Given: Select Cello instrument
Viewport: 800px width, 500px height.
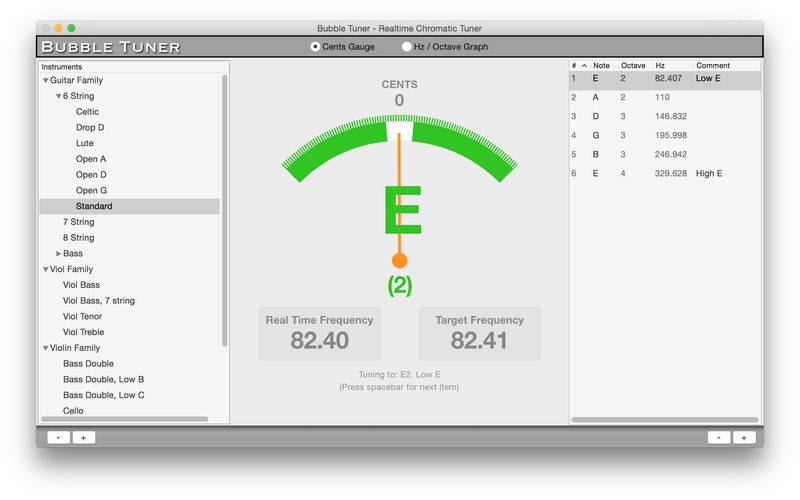Looking at the screenshot, I should click(x=73, y=411).
